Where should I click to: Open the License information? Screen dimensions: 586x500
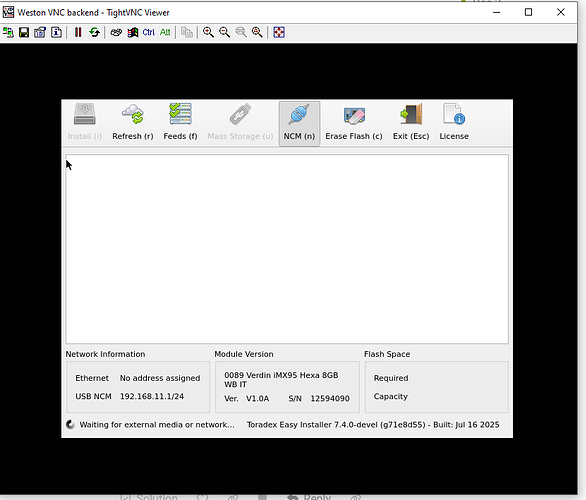(x=454, y=122)
